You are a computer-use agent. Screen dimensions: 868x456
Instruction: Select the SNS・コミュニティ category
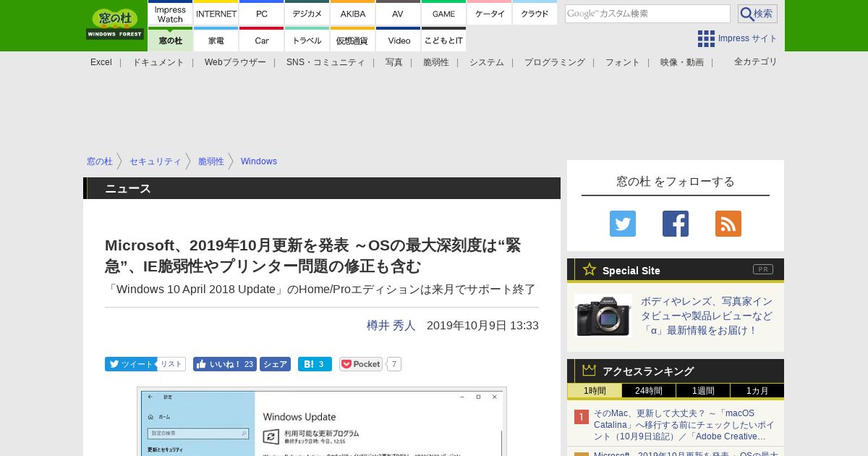[x=325, y=62]
